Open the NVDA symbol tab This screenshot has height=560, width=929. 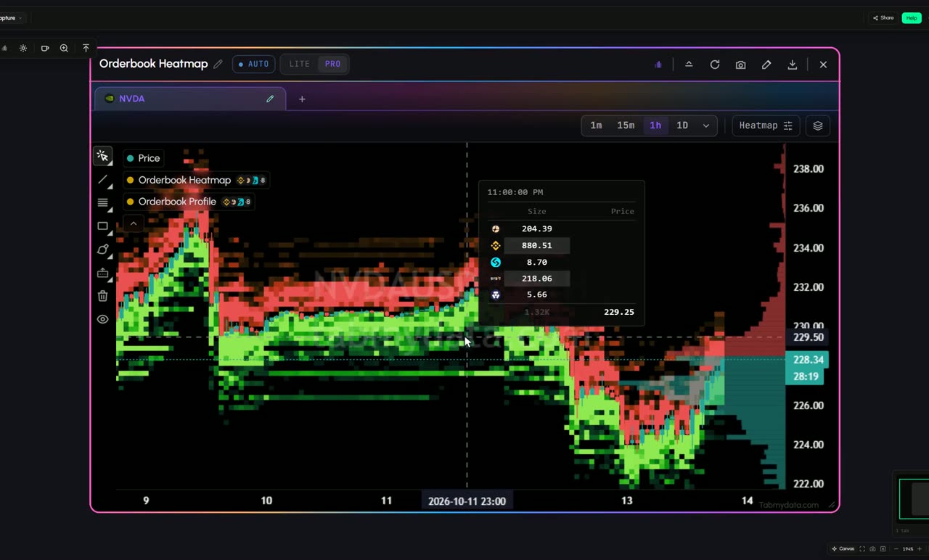coord(190,99)
